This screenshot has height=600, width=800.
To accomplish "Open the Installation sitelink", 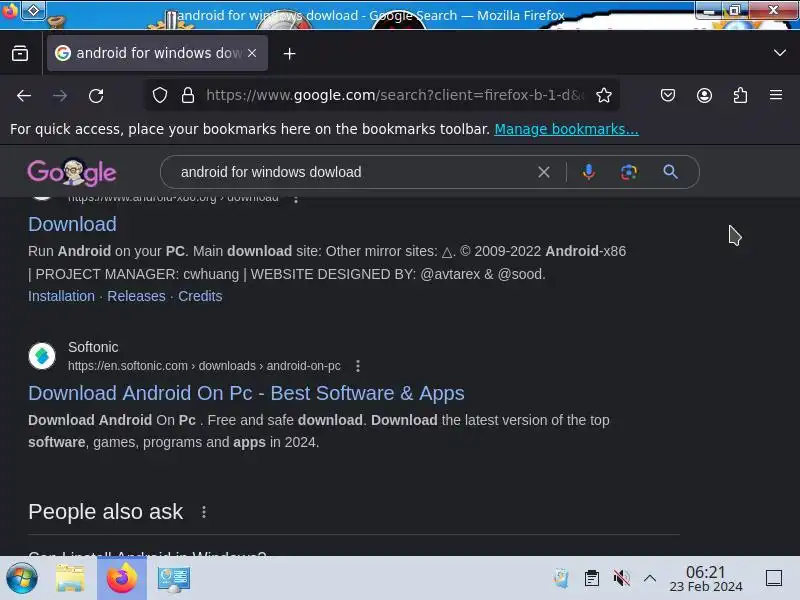I will pos(61,296).
